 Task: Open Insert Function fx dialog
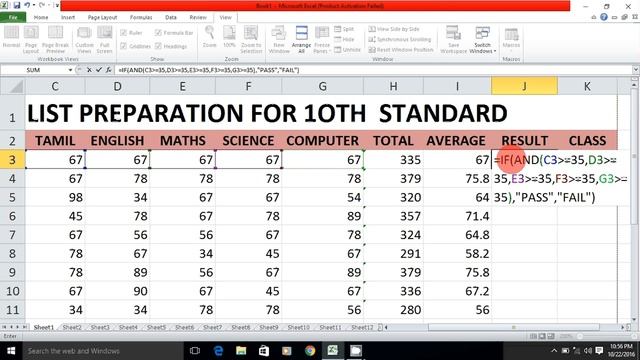pyautogui.click(x=108, y=70)
